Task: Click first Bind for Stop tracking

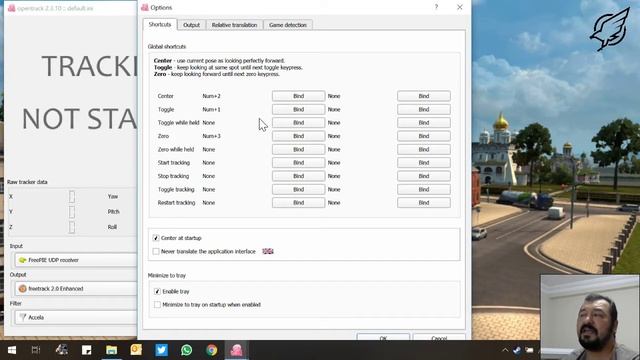Action: 298,176
